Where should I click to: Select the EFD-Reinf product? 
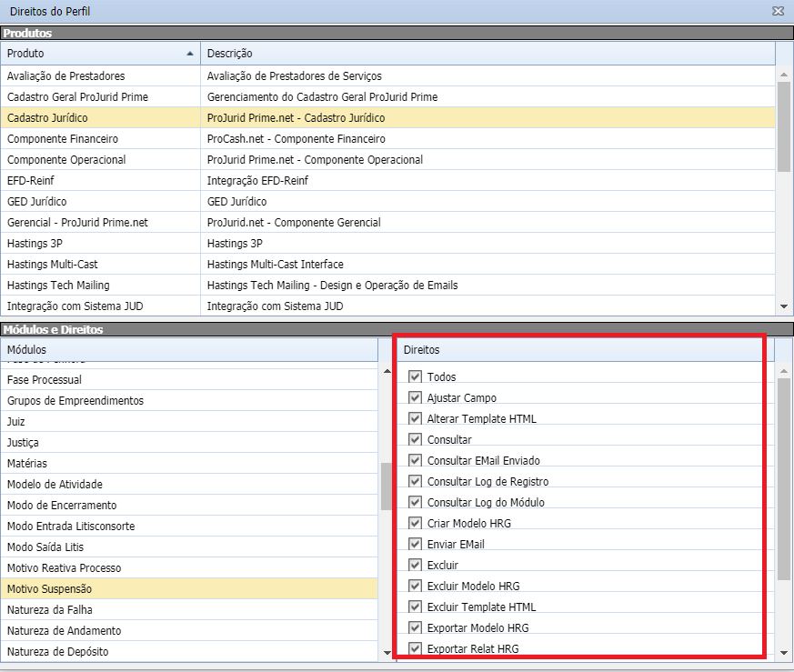point(100,180)
